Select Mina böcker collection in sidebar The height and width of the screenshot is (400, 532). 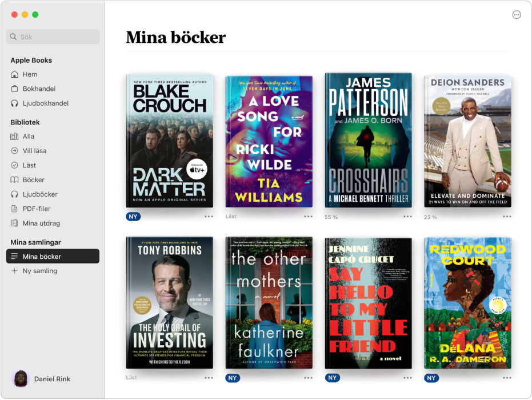click(x=53, y=256)
